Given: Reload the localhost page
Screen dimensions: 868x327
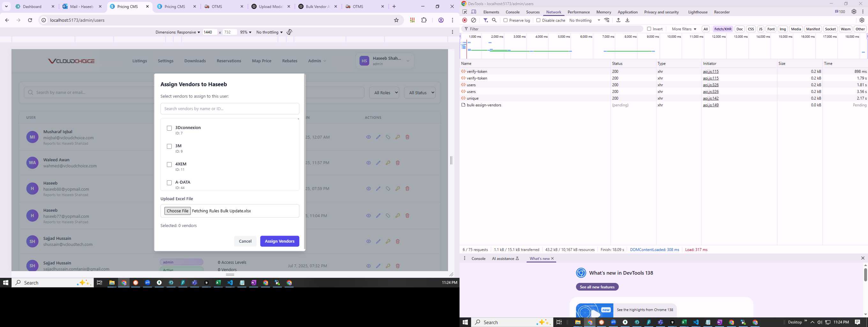Looking at the screenshot, I should tap(30, 20).
